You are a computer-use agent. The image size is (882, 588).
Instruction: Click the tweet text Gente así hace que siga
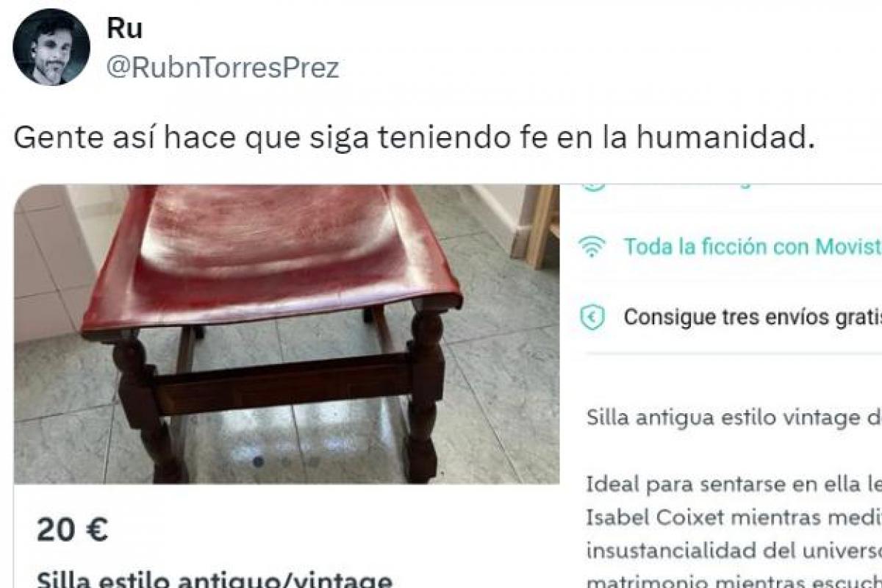415,137
